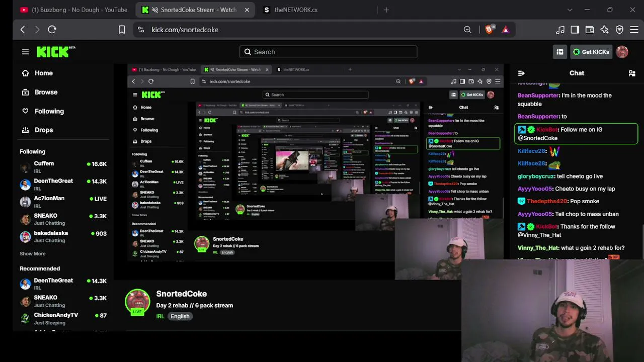Click BeanSupporter in the squabble message
The height and width of the screenshot is (362, 644).
tap(538, 96)
